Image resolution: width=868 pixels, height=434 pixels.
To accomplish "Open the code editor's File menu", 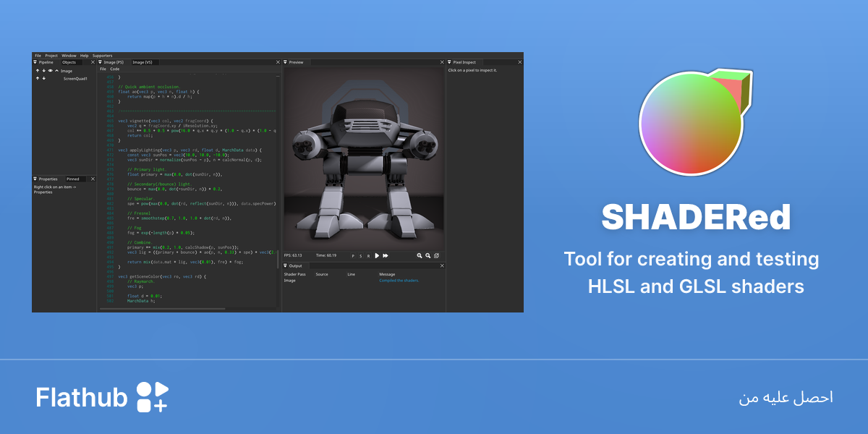I will [x=103, y=69].
